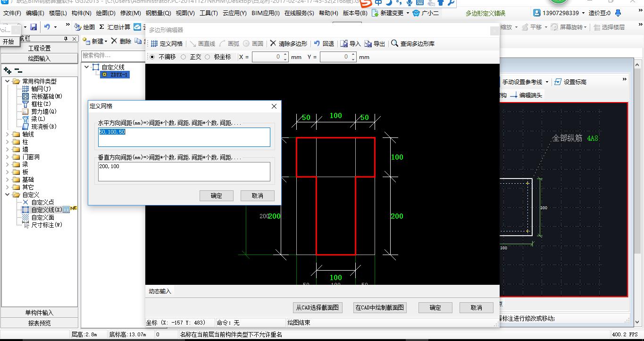Image resolution: width=644 pixels, height=341 pixels.
Task: Select Raft Foundation 筏板基础(M) item
Action: 42,96
